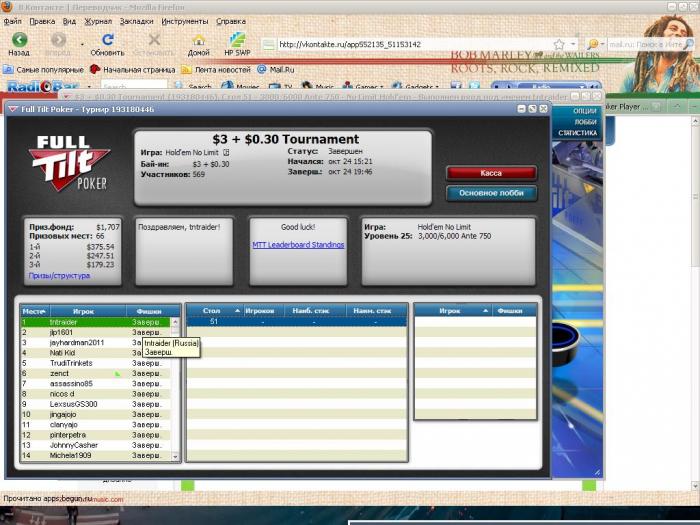Select player assassino85 row
The width and height of the screenshot is (700, 525).
pyautogui.click(x=96, y=383)
